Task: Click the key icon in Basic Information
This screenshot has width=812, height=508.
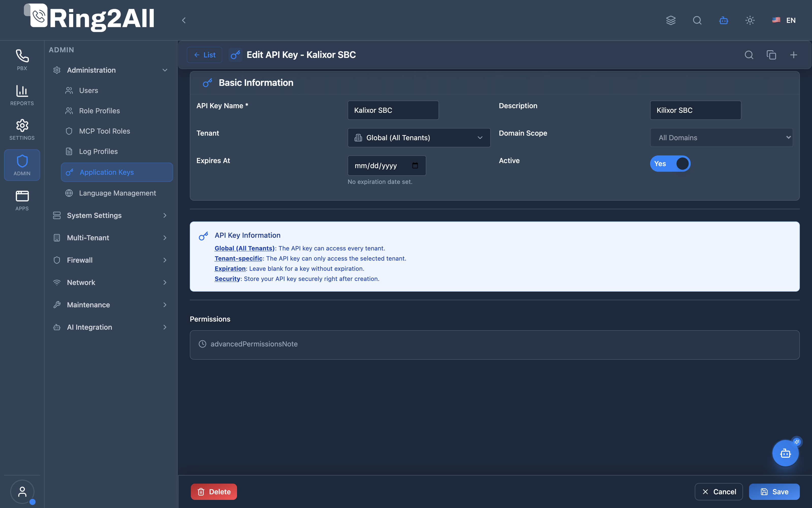Action: pos(207,83)
